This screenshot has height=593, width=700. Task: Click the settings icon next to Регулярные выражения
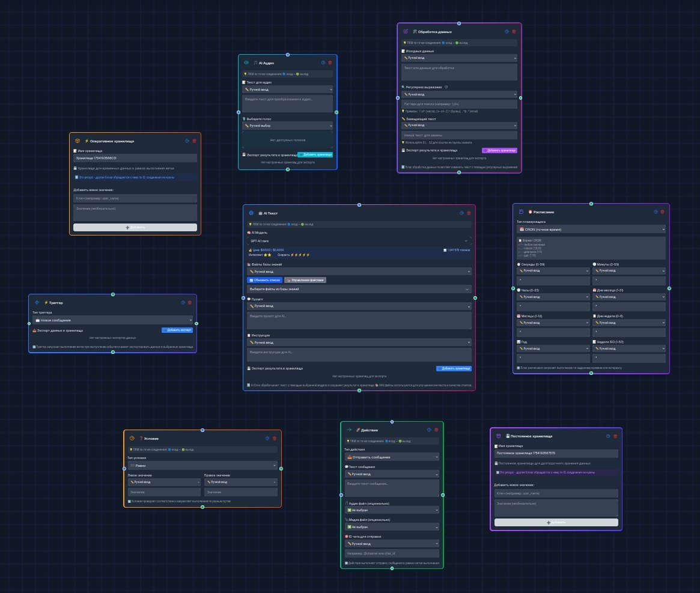446,87
